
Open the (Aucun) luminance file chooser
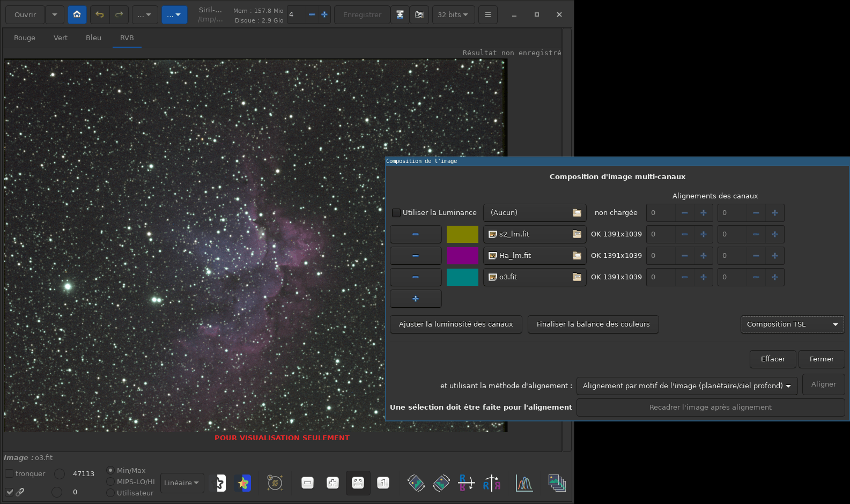coord(535,213)
